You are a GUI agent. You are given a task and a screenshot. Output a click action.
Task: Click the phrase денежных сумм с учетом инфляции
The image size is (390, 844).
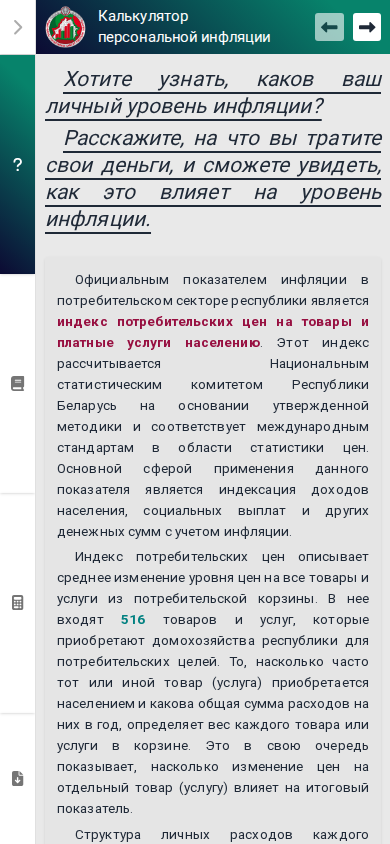tap(174, 532)
